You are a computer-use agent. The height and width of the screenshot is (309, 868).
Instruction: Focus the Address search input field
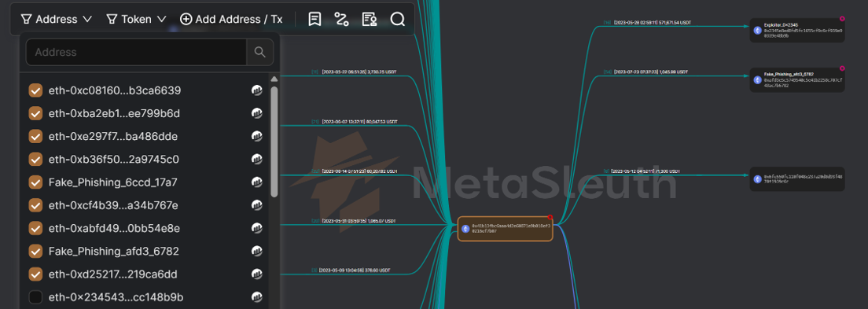136,52
